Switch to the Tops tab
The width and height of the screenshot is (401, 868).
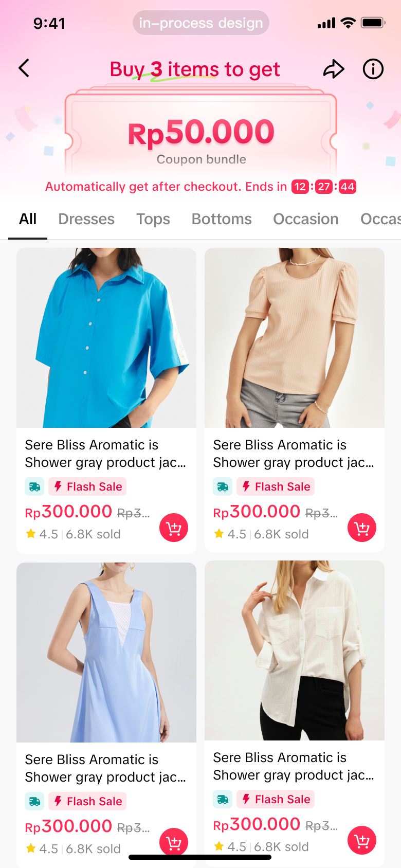pyautogui.click(x=153, y=219)
